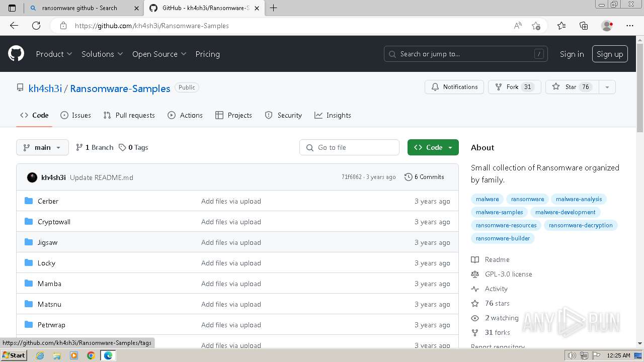644x362 pixels.
Task: Open the Pricing page
Action: [x=207, y=54]
